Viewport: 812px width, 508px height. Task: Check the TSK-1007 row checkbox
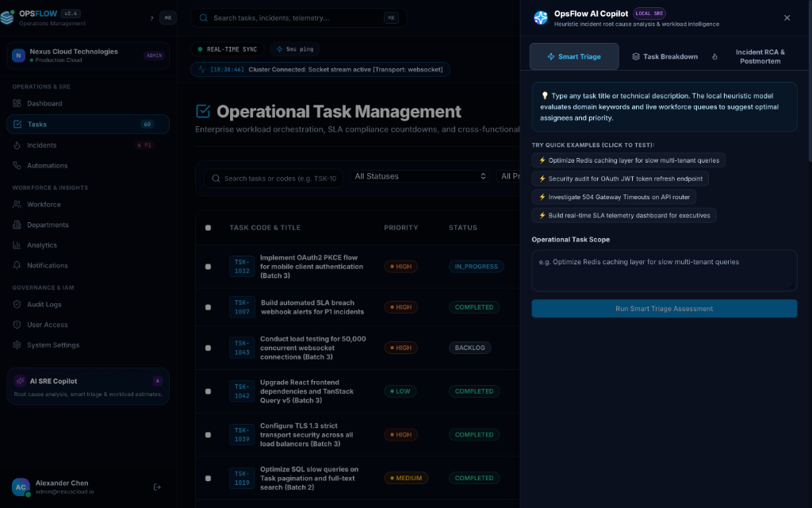[x=209, y=307]
